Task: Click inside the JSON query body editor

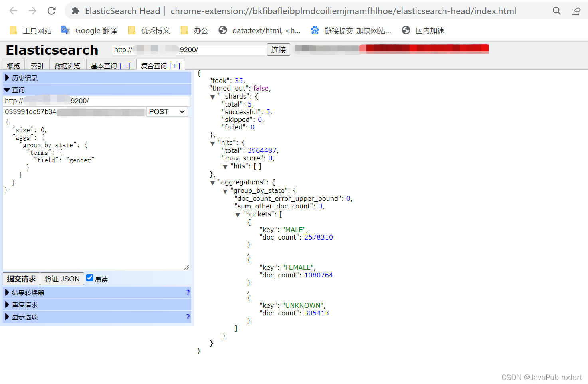Action: pyautogui.click(x=97, y=194)
